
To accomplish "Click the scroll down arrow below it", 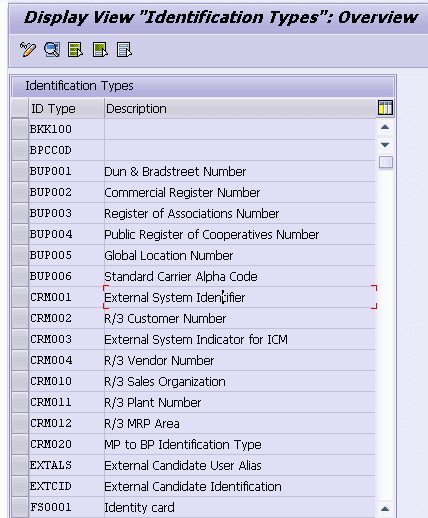I will tap(385, 145).
